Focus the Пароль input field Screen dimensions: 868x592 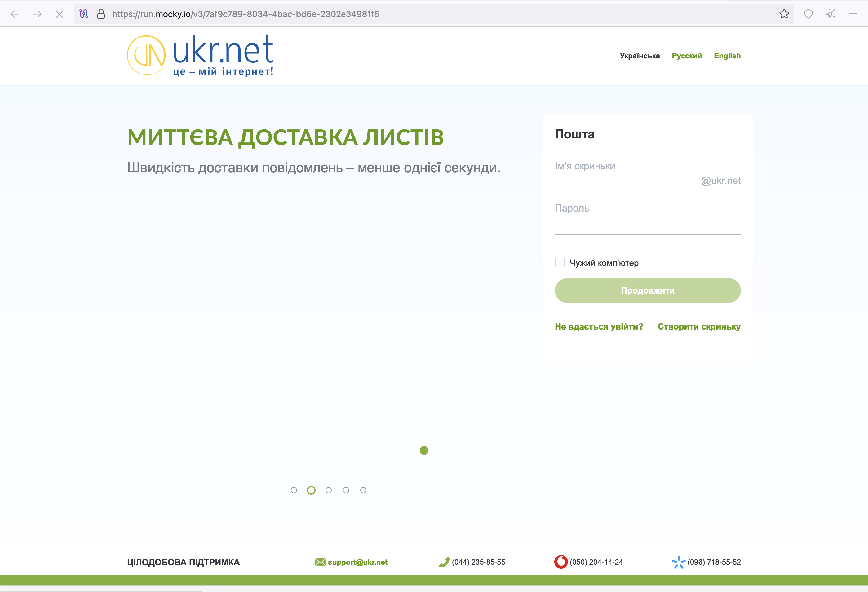[647, 224]
